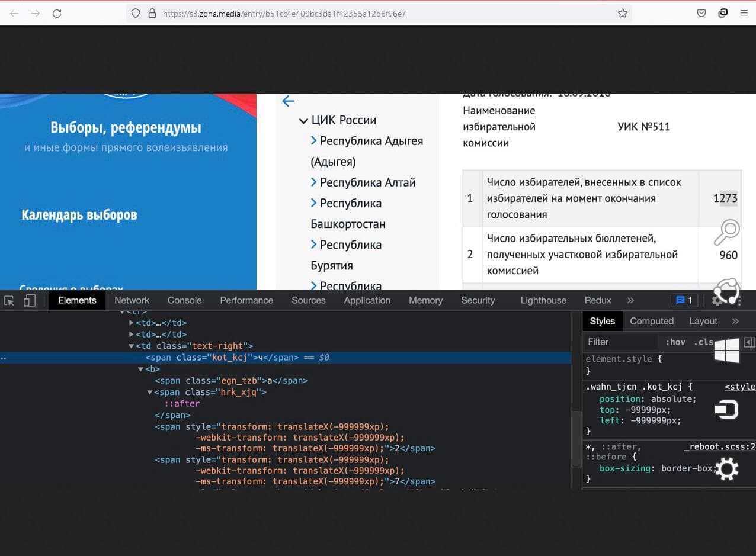Viewport: 756px width, 556px height.
Task: Click the address bar URL
Action: pyautogui.click(x=284, y=13)
